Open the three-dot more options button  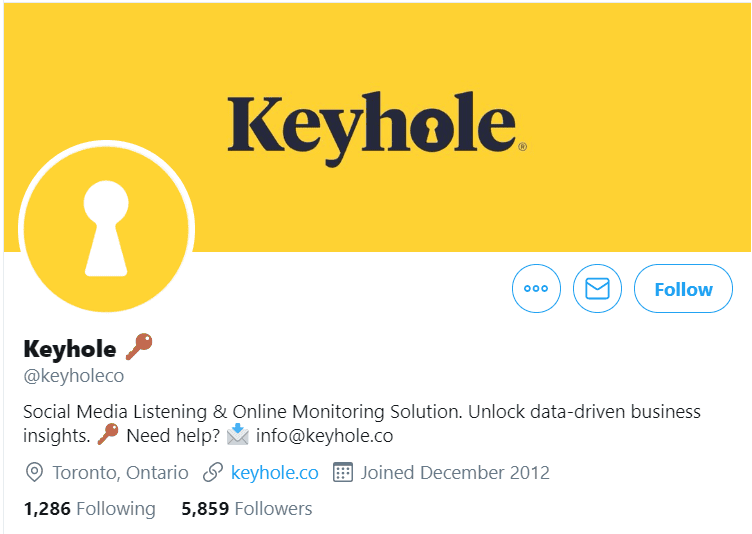[x=536, y=288]
